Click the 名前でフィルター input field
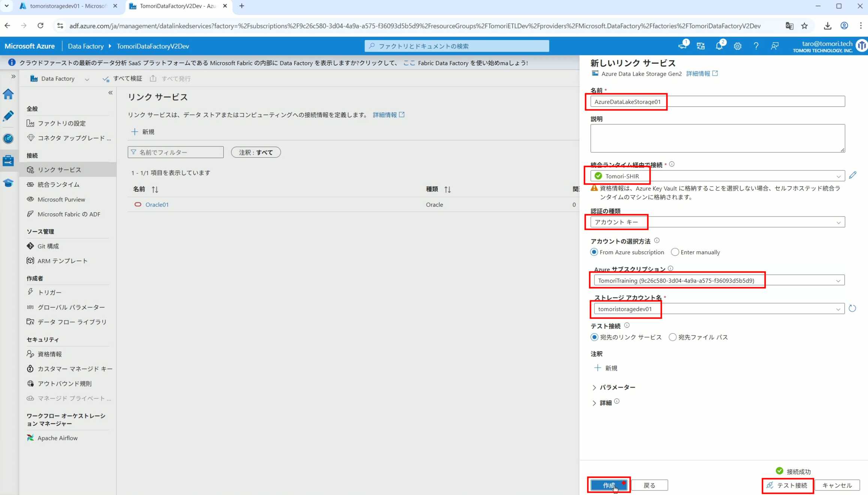Screen dimensions: 868x495 pyautogui.click(x=176, y=152)
